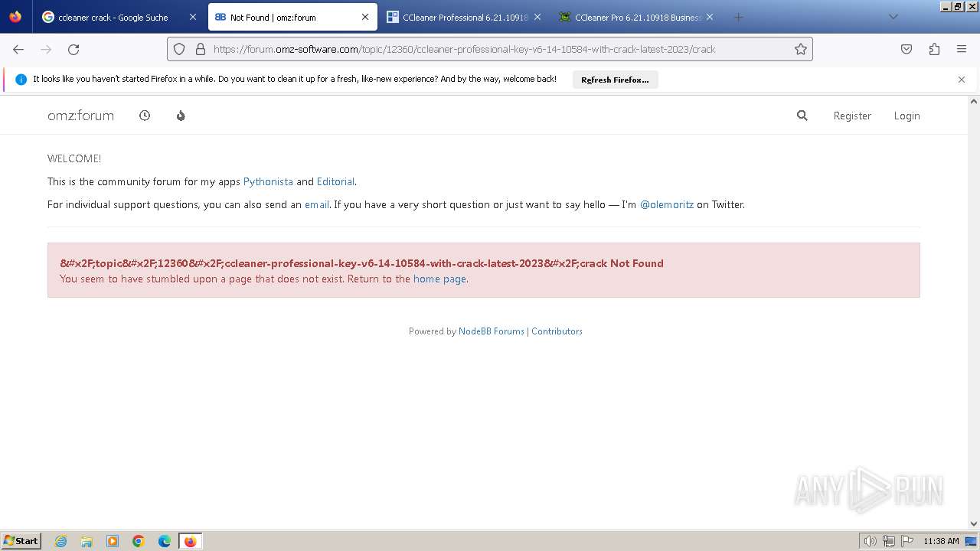
Task: Expand the list all tabs arrow
Action: 893,17
